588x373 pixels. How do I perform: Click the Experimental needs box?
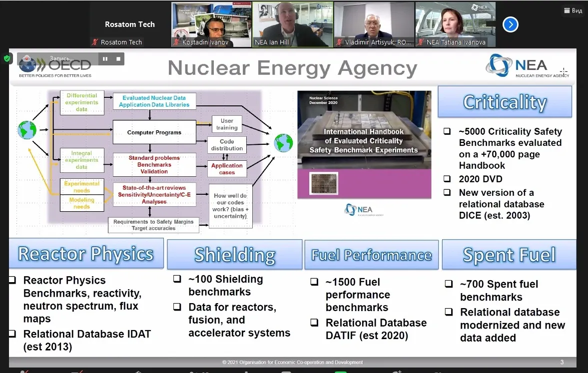82,187
